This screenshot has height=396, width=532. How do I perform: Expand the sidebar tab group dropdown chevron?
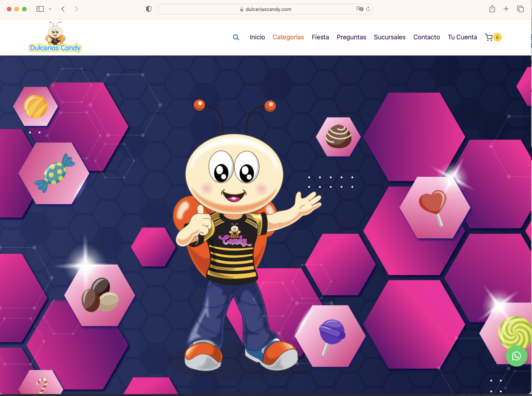pos(50,9)
